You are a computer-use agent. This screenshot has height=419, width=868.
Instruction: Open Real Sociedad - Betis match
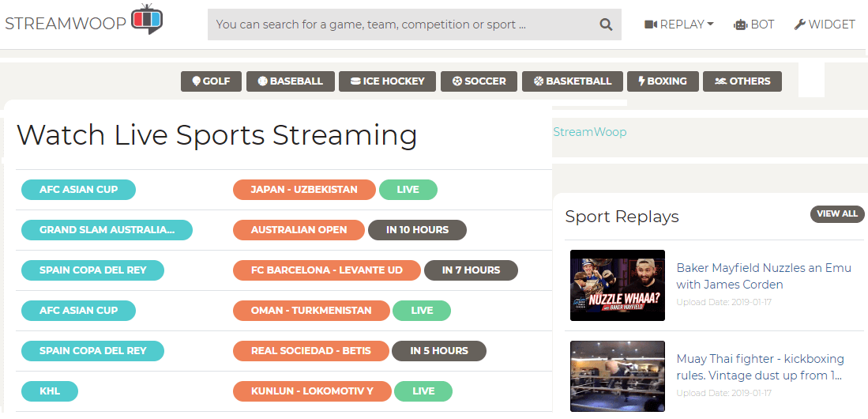click(x=311, y=351)
